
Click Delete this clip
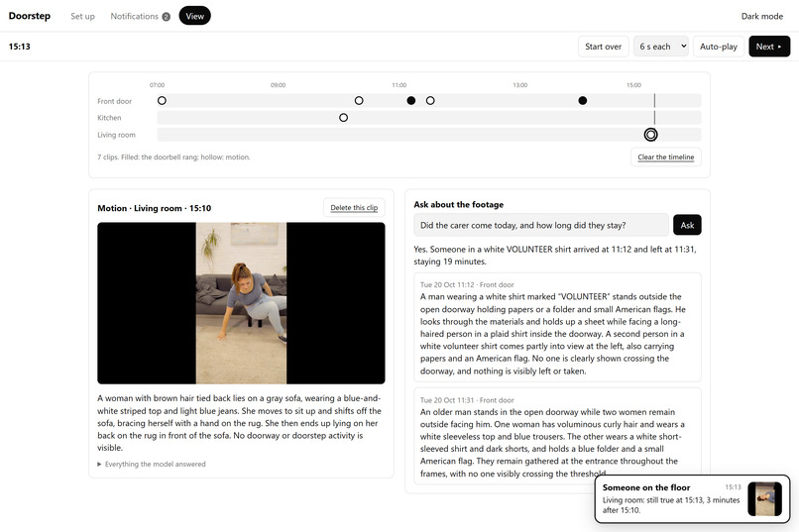(x=354, y=208)
